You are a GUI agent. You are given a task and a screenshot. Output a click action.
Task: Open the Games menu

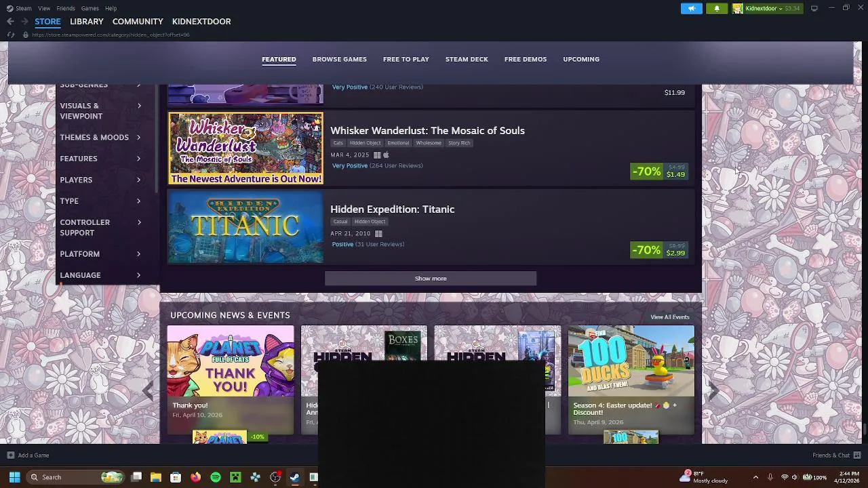(x=90, y=8)
